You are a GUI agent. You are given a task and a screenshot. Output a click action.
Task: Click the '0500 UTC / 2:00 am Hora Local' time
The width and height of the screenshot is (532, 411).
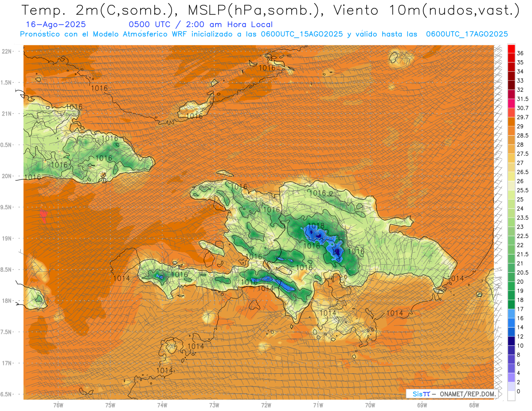coord(201,25)
